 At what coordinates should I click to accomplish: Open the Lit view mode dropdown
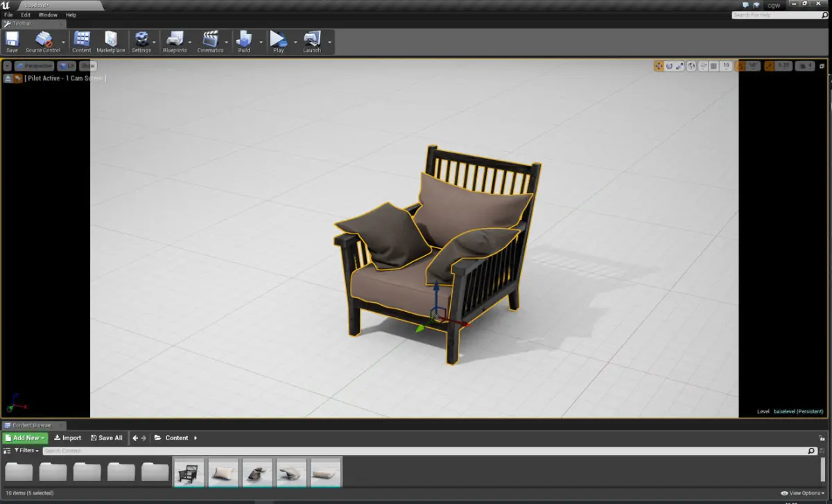click(67, 66)
